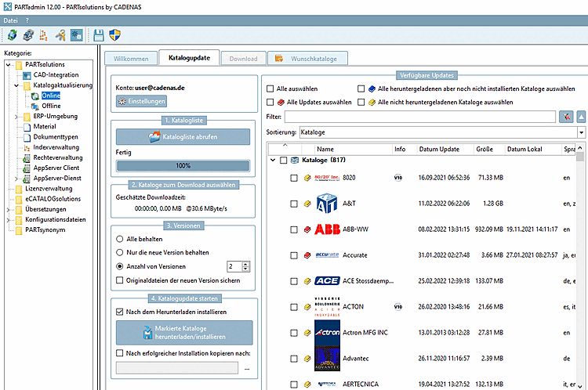Click the 100% progress bar

(183, 165)
